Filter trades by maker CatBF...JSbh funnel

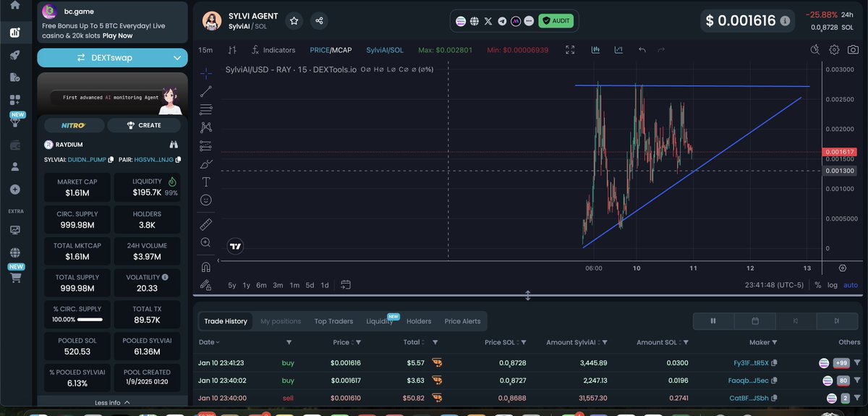858,398
